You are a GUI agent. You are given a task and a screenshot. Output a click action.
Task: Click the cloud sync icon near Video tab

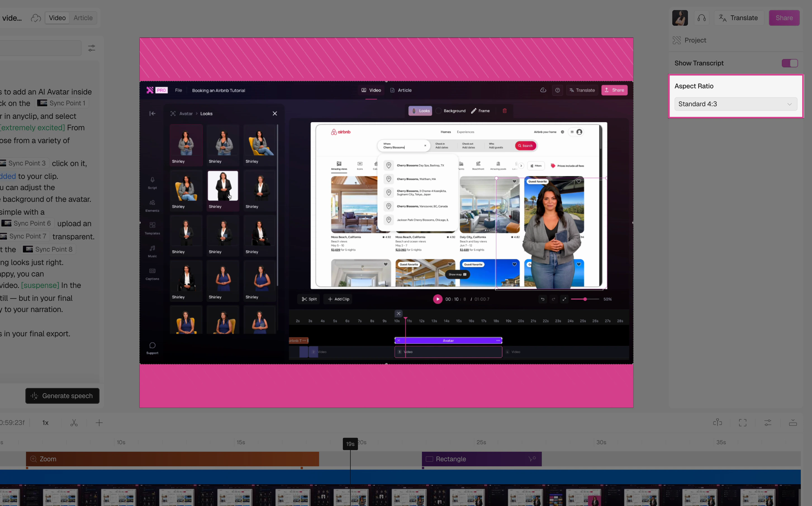pos(36,18)
